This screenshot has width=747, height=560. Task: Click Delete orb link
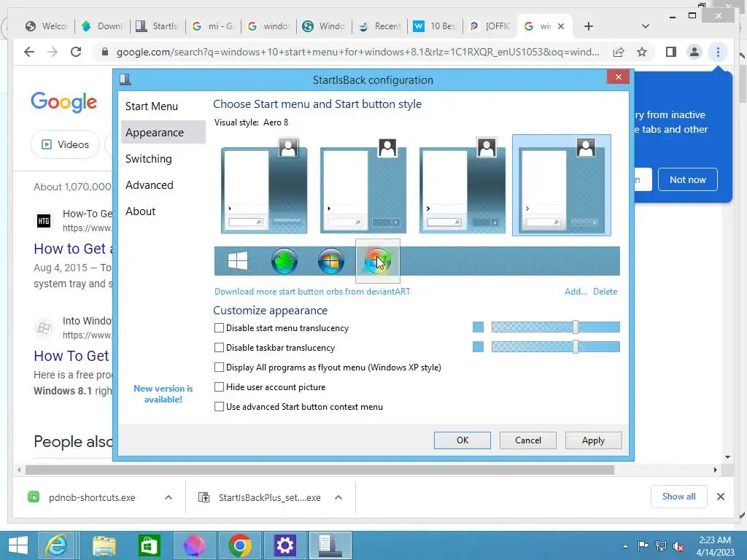coord(605,292)
